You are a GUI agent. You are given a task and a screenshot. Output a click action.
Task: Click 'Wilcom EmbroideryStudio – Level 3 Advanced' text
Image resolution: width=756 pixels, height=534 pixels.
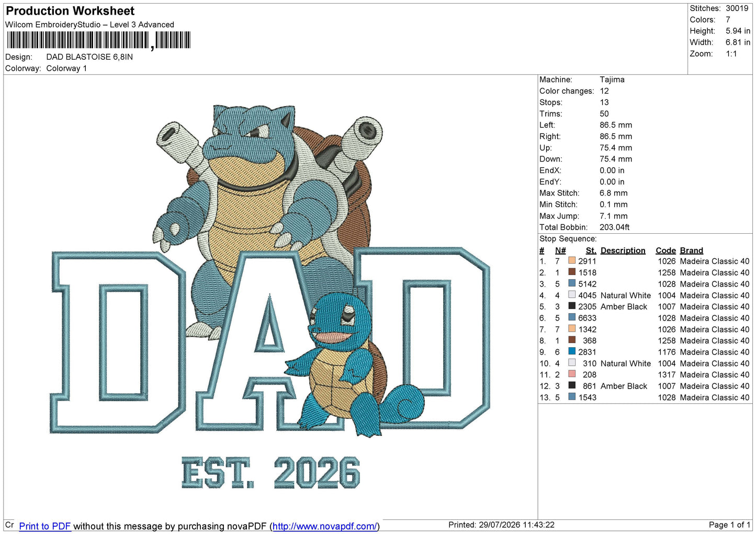[x=89, y=25]
